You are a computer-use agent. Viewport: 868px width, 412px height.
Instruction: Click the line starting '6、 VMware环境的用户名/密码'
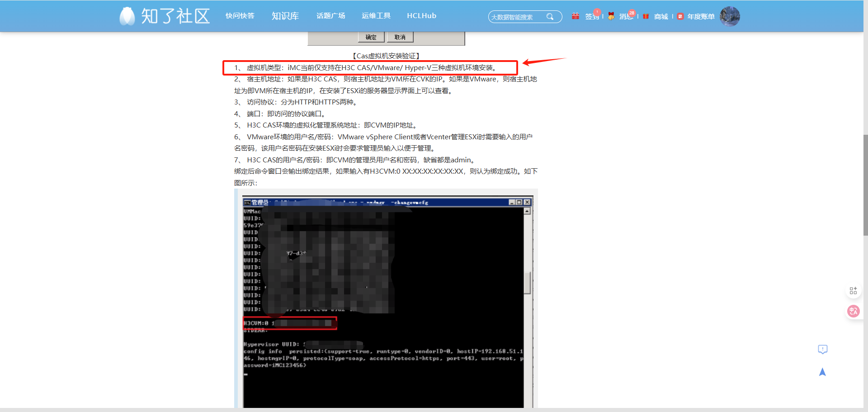(x=383, y=142)
